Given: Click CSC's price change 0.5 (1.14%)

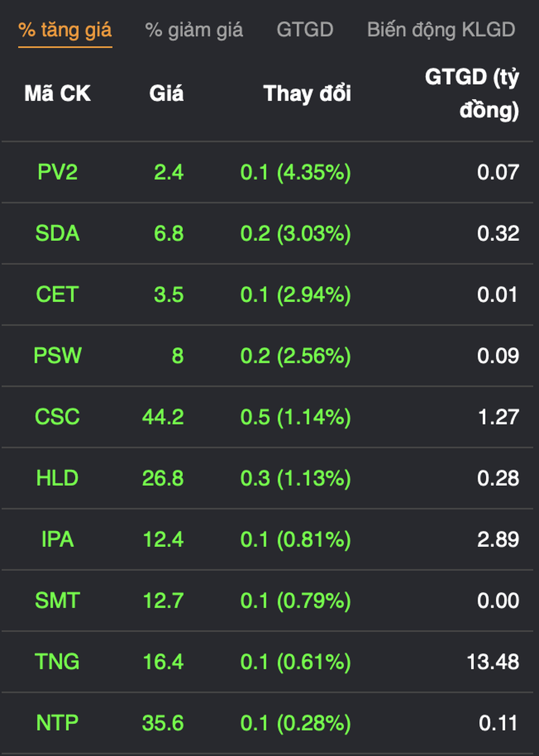Looking at the screenshot, I should [x=295, y=417].
